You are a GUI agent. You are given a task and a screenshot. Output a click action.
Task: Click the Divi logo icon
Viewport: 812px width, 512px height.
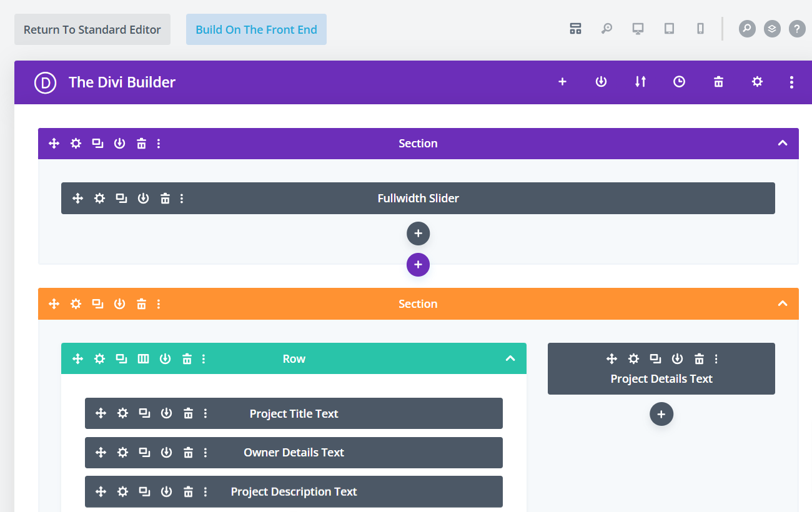tap(46, 82)
